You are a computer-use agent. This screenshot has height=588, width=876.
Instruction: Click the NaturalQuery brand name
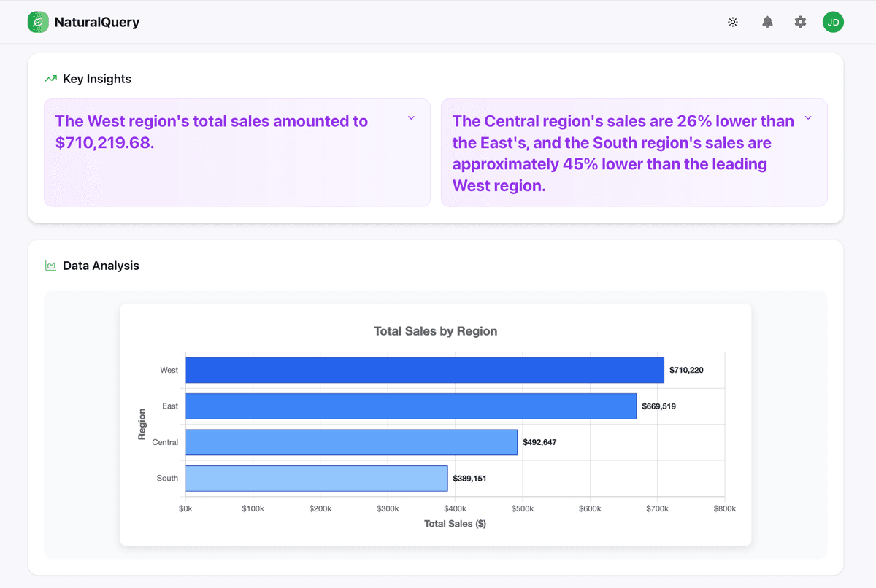coord(96,22)
